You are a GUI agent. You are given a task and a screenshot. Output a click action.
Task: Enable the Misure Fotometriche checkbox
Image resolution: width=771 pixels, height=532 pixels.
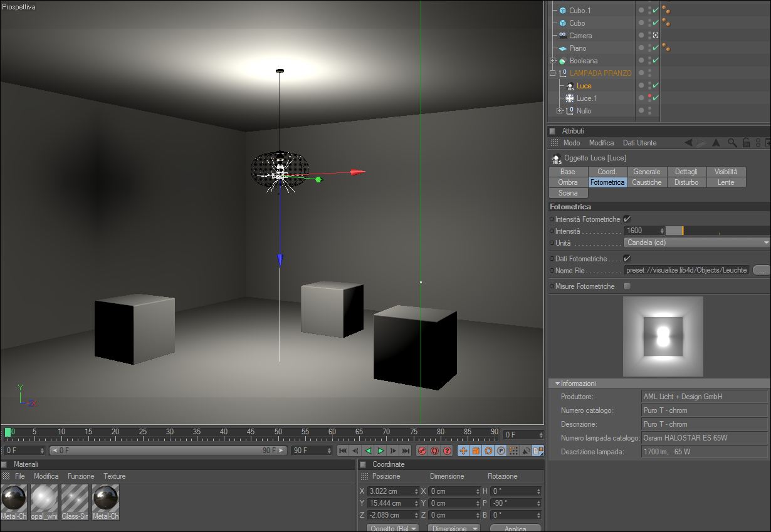(x=627, y=286)
